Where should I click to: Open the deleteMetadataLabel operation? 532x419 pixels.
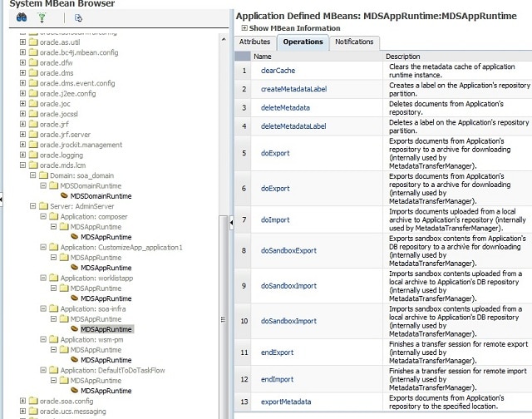(293, 126)
